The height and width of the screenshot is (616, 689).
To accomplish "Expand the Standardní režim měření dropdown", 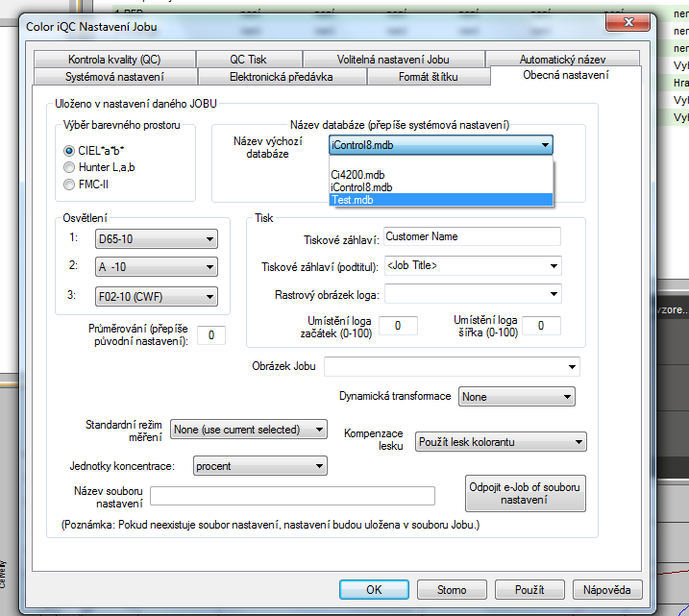I will click(x=249, y=430).
